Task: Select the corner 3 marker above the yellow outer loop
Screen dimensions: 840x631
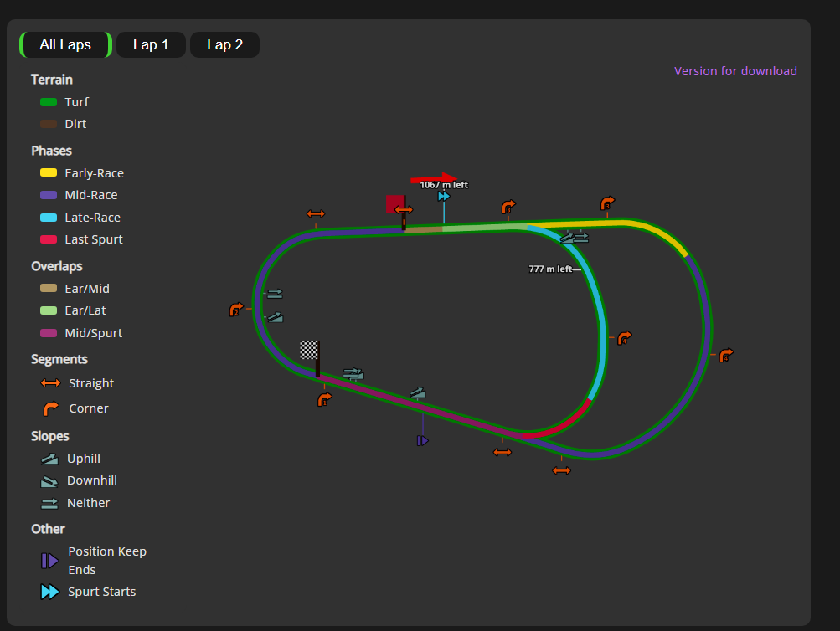Action: click(x=607, y=203)
